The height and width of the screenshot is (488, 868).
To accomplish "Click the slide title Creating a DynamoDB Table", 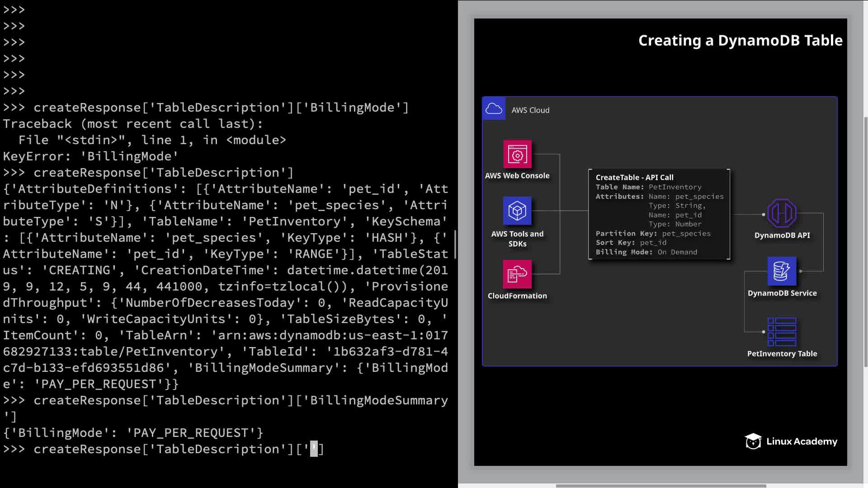I will coord(740,41).
